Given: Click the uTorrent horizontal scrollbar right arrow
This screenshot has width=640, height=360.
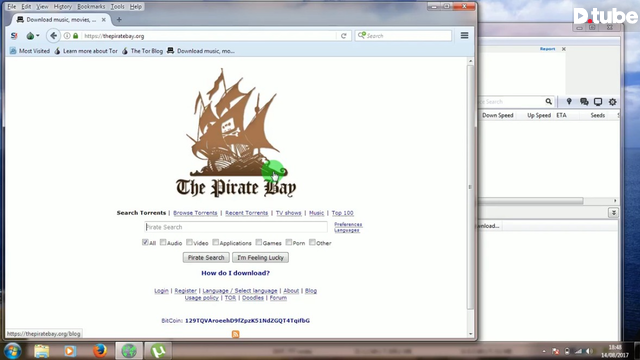Looking at the screenshot, I should (x=615, y=201).
